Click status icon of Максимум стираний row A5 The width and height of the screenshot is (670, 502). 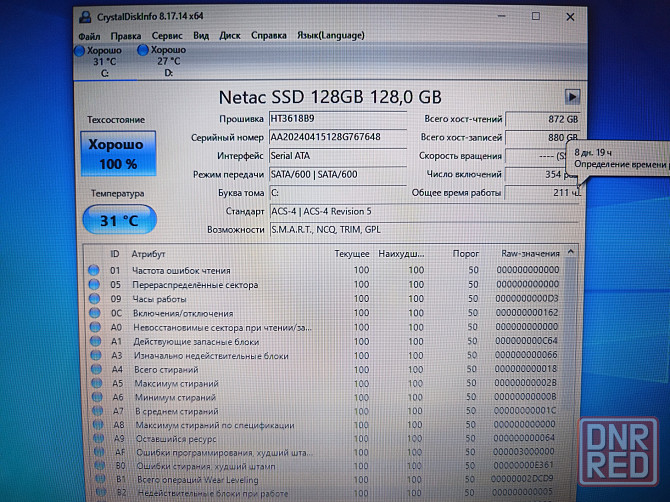click(x=97, y=383)
